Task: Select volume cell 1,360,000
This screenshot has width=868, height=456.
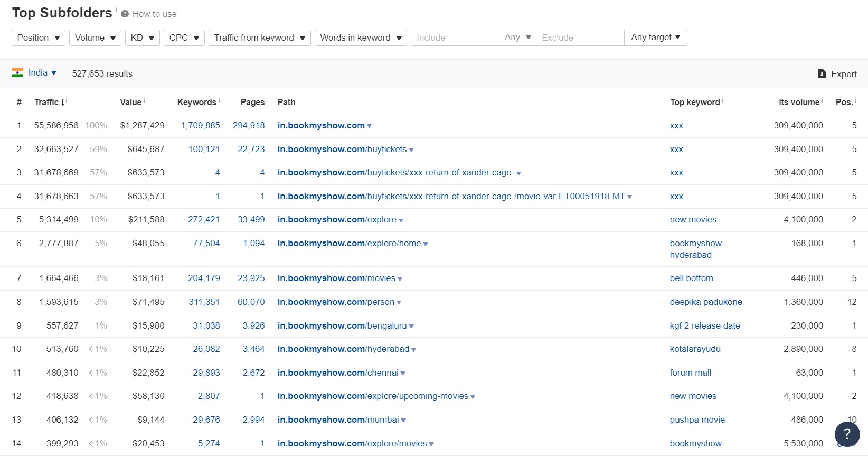Action: pyautogui.click(x=803, y=302)
